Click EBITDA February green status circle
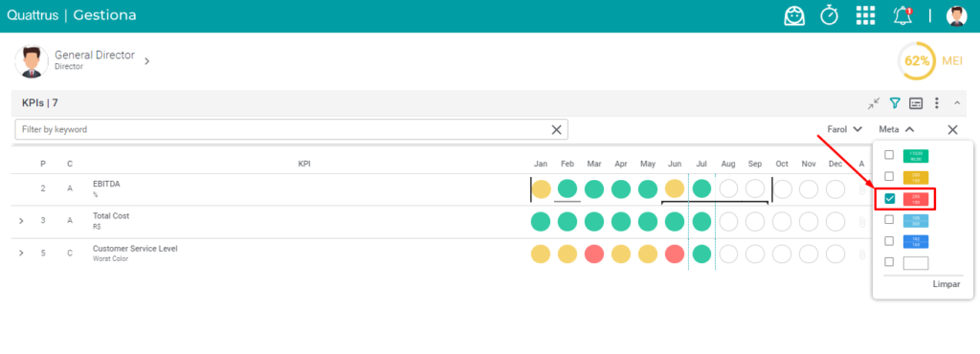Image resolution: width=980 pixels, height=354 pixels. pyautogui.click(x=568, y=188)
